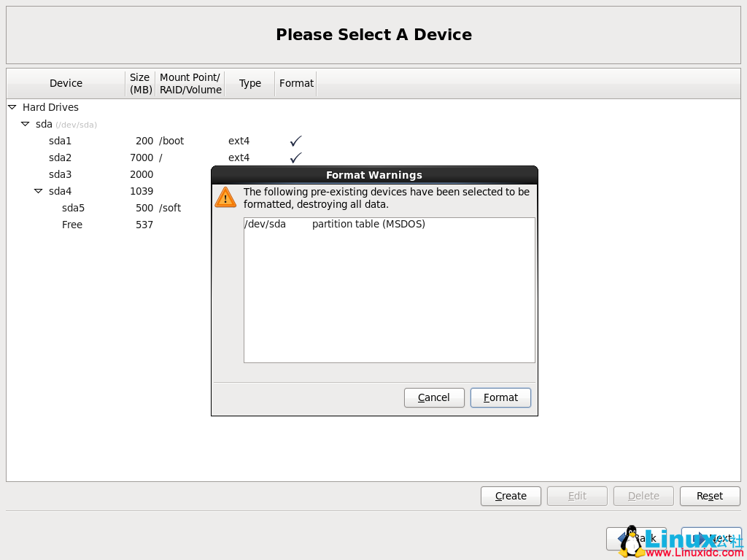
Task: Collapse the sda4 extended partition node
Action: 37,191
